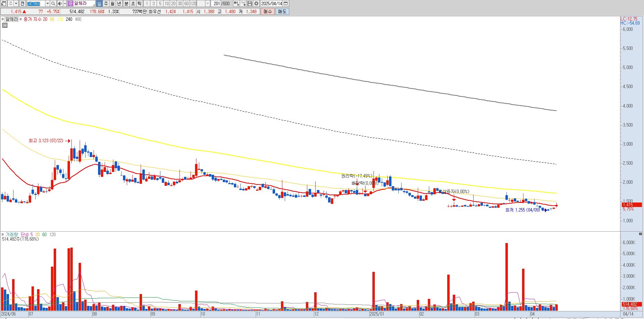This screenshot has height=319, width=644.
Task: Select the 월 (monthly) period toggle
Action: [x=113, y=3]
